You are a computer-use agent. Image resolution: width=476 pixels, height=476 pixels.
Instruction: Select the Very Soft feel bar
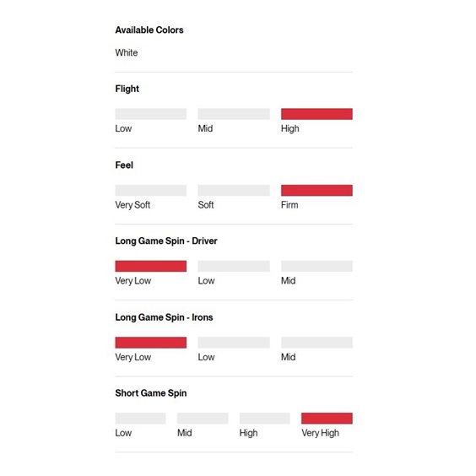[151, 191]
